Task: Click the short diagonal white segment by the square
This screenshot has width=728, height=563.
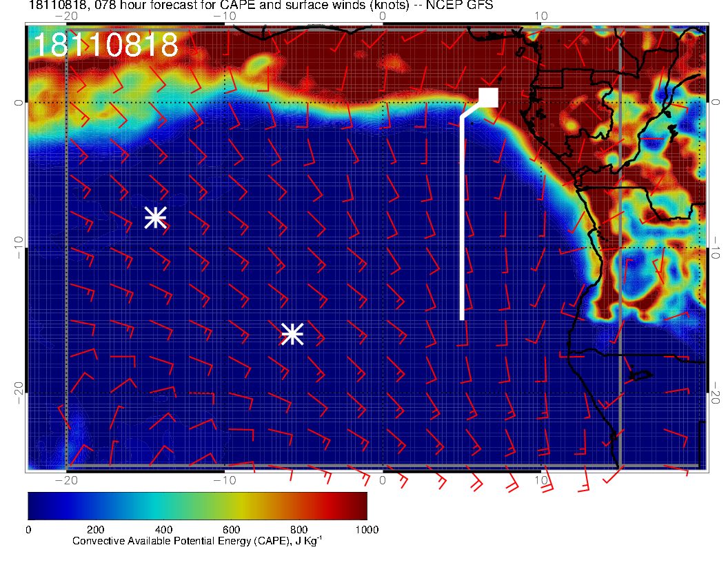Action: click(471, 111)
